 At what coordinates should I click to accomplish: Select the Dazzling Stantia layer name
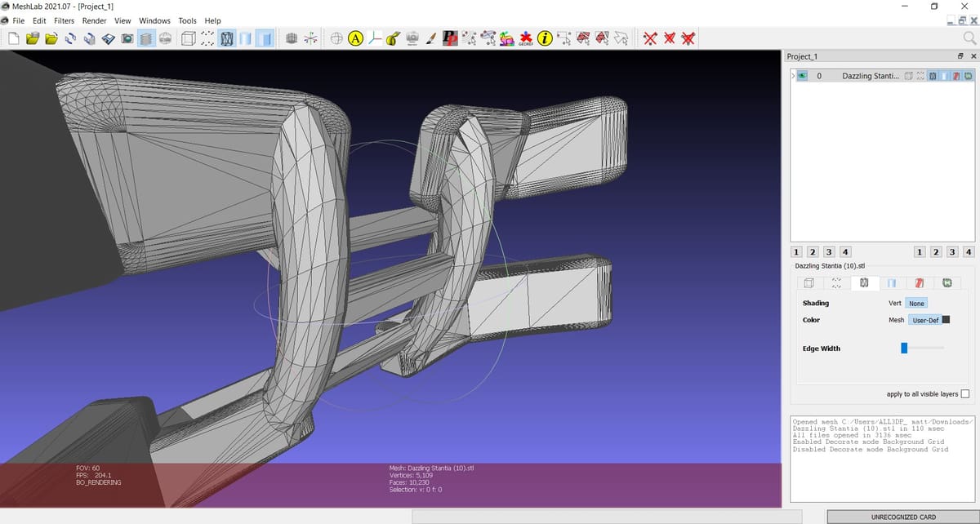click(x=871, y=75)
